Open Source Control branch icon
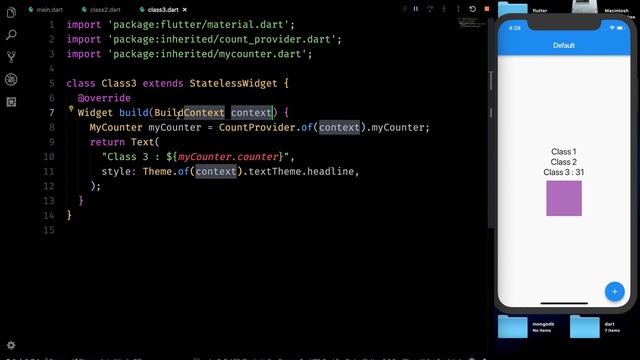Screen dimensions: 640x360 [11, 57]
